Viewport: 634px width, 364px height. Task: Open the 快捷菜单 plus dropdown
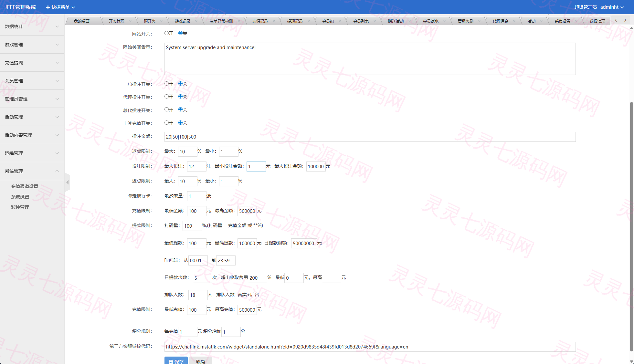pos(60,7)
